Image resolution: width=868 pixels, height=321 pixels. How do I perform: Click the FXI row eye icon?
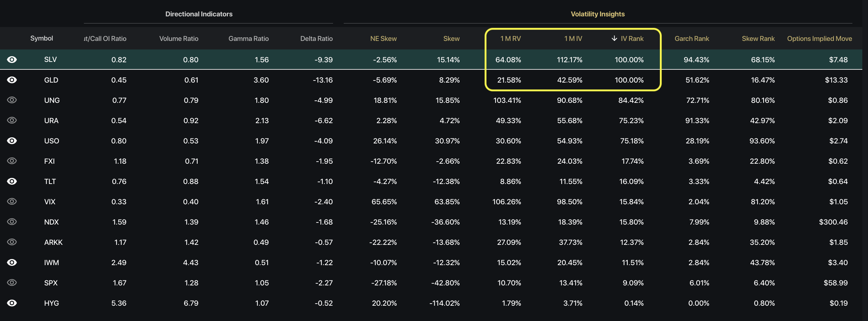(x=12, y=161)
